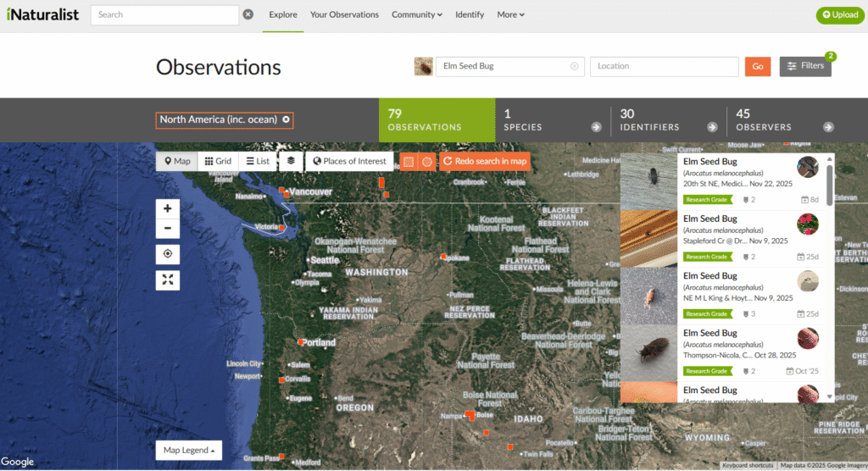Click the map zoom out minus button

pos(167,229)
